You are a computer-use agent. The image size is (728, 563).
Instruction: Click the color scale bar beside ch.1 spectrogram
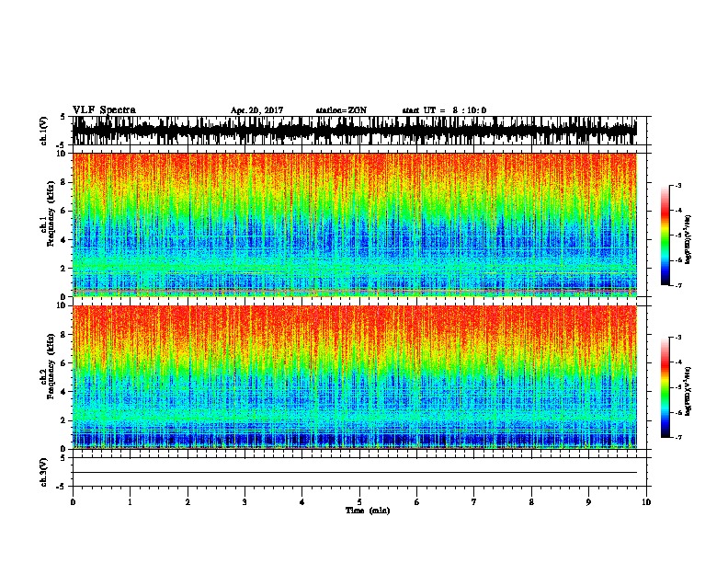pos(665,236)
